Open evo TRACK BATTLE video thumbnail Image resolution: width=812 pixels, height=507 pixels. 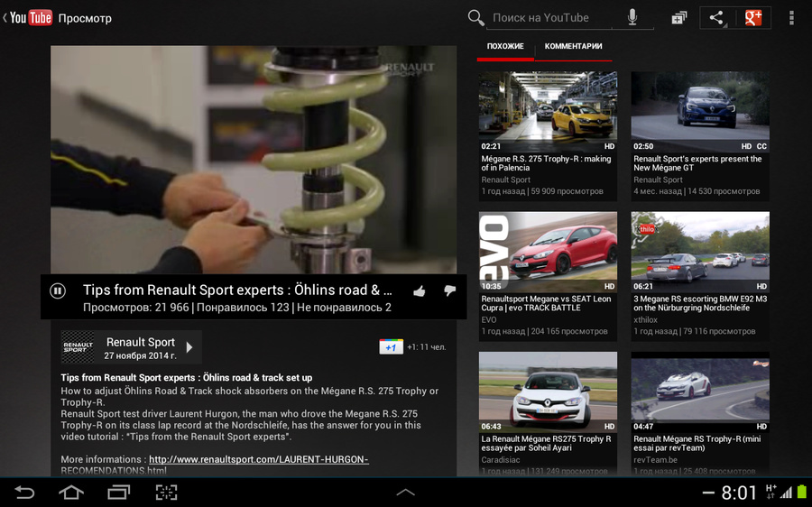[x=548, y=251]
